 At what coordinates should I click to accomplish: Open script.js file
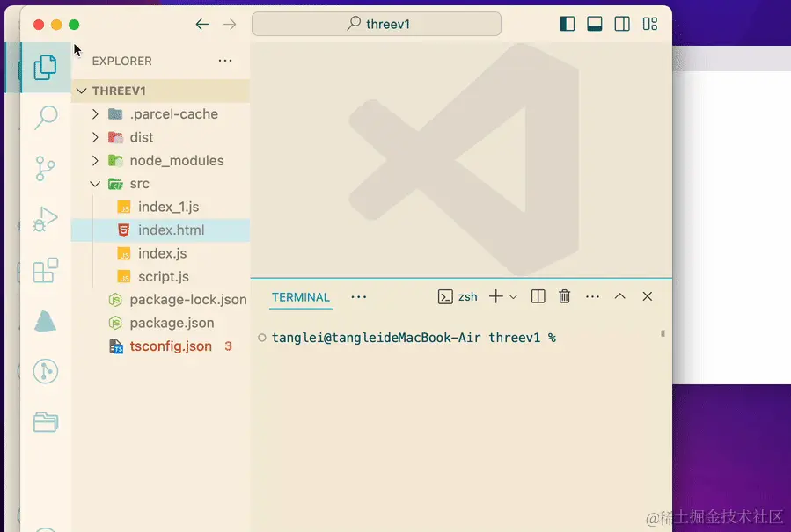(x=160, y=276)
